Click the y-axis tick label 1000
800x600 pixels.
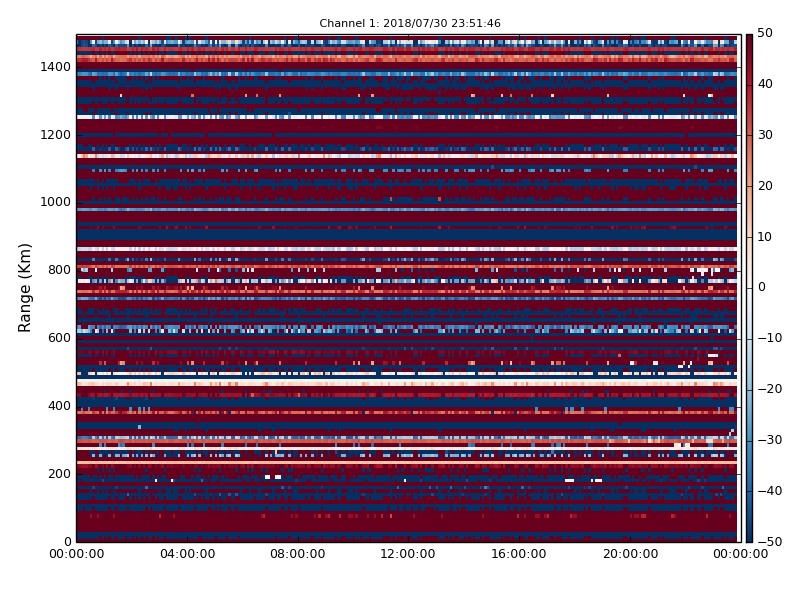[x=56, y=202]
